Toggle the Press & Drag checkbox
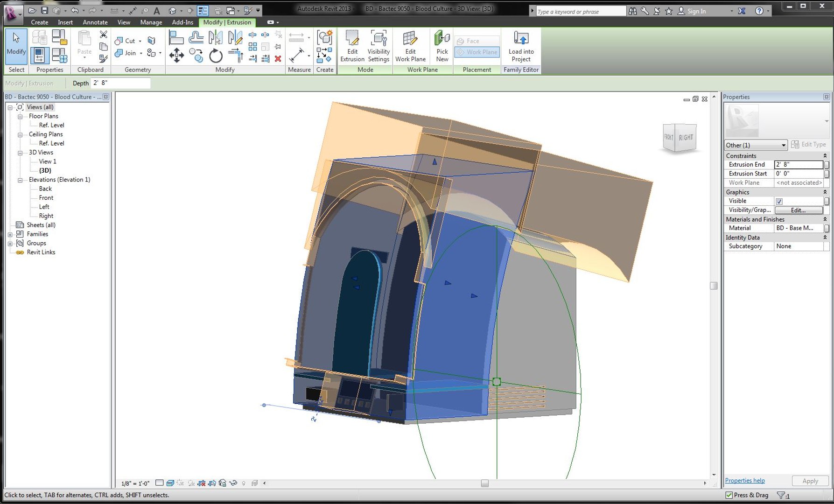Image resolution: width=834 pixels, height=504 pixels. click(x=729, y=495)
